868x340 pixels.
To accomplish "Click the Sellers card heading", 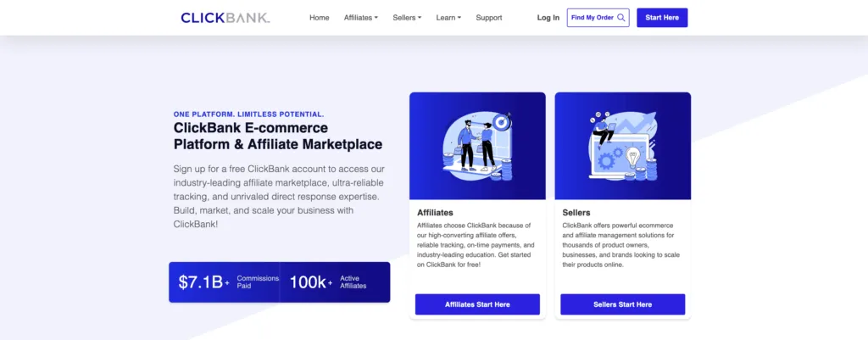I will (576, 212).
